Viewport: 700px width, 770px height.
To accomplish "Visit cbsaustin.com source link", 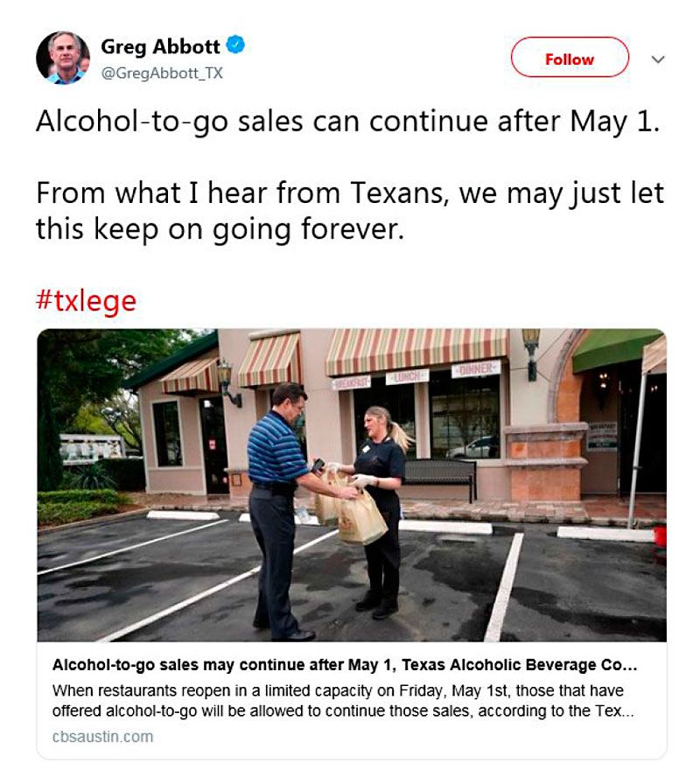I will click(x=102, y=737).
